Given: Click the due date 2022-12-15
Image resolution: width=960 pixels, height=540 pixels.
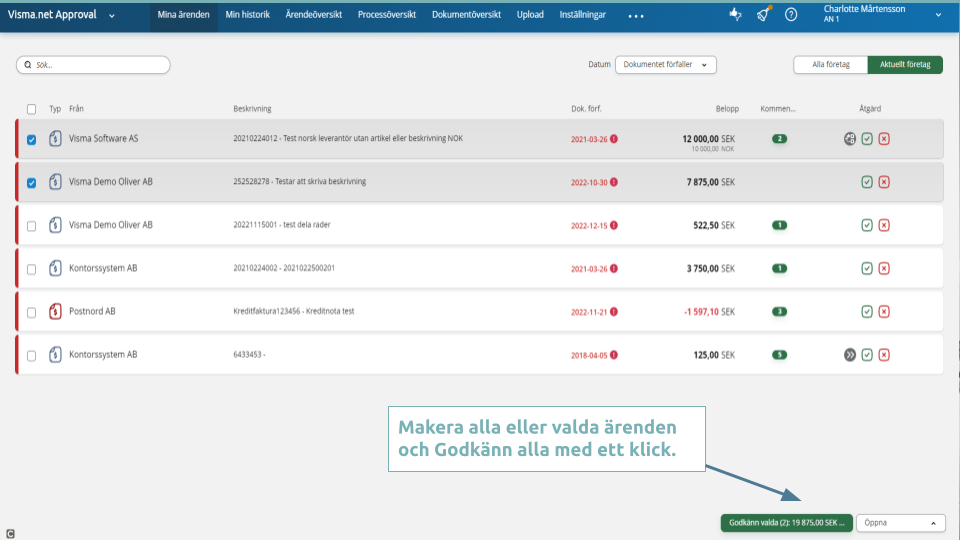Looking at the screenshot, I should [589, 226].
